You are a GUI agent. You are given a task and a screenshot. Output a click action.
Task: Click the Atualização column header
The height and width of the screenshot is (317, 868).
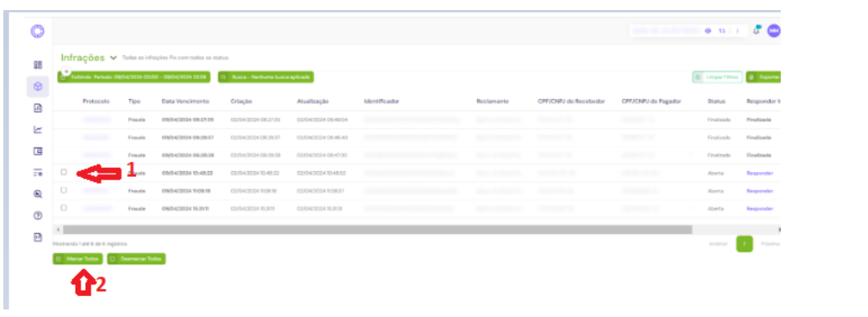tap(313, 101)
